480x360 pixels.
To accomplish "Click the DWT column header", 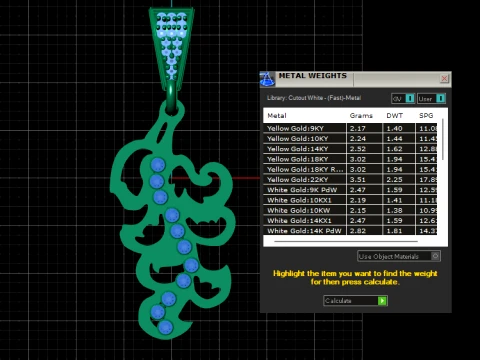I will click(395, 116).
